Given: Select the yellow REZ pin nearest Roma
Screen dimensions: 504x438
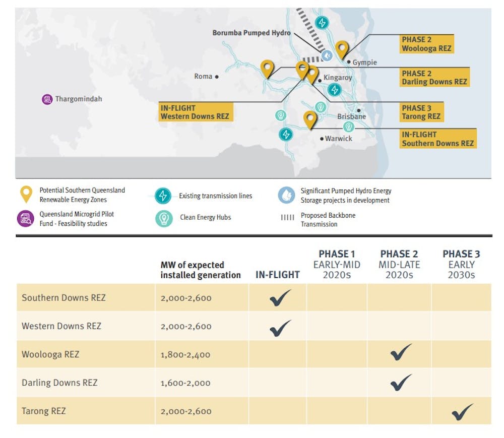Looking at the screenshot, I should click(267, 70).
